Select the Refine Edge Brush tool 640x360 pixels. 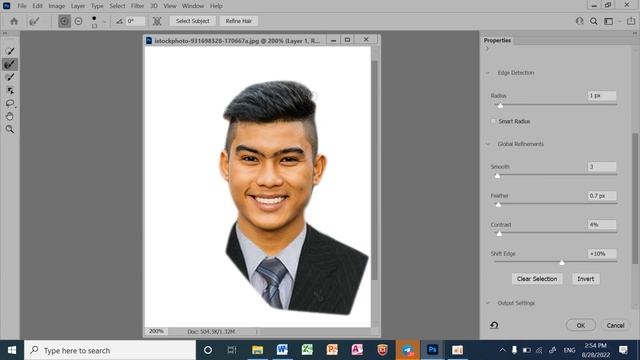(10, 64)
